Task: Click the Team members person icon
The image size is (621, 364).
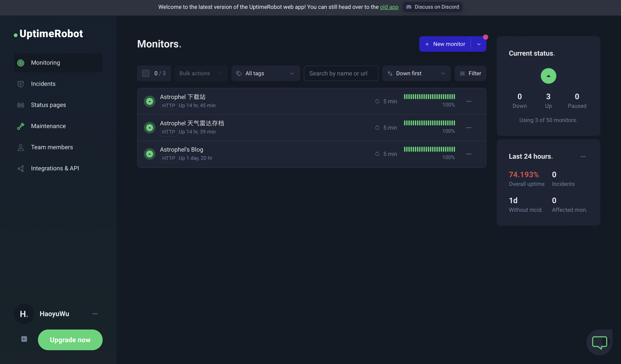Action: click(x=21, y=147)
